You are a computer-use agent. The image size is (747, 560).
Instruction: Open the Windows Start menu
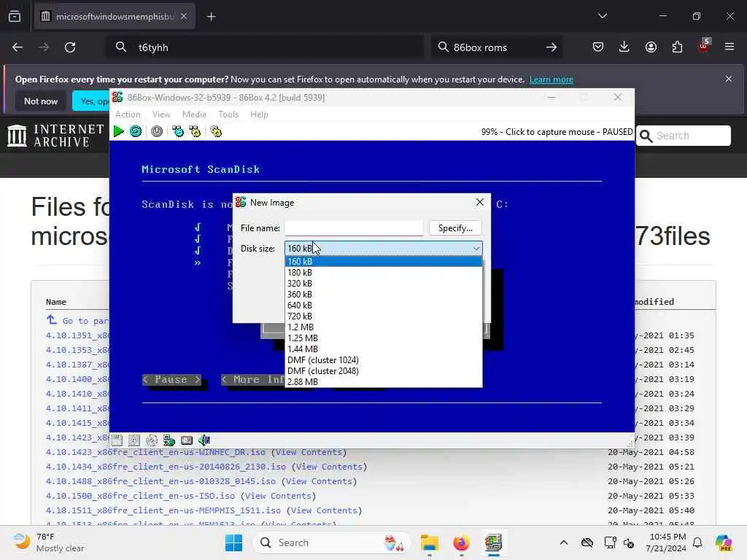pos(233,542)
